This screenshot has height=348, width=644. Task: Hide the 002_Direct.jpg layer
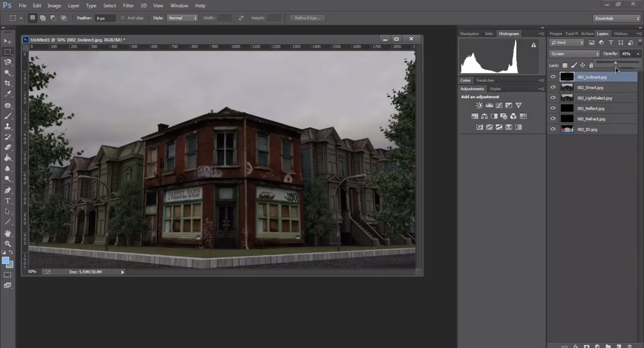[553, 87]
